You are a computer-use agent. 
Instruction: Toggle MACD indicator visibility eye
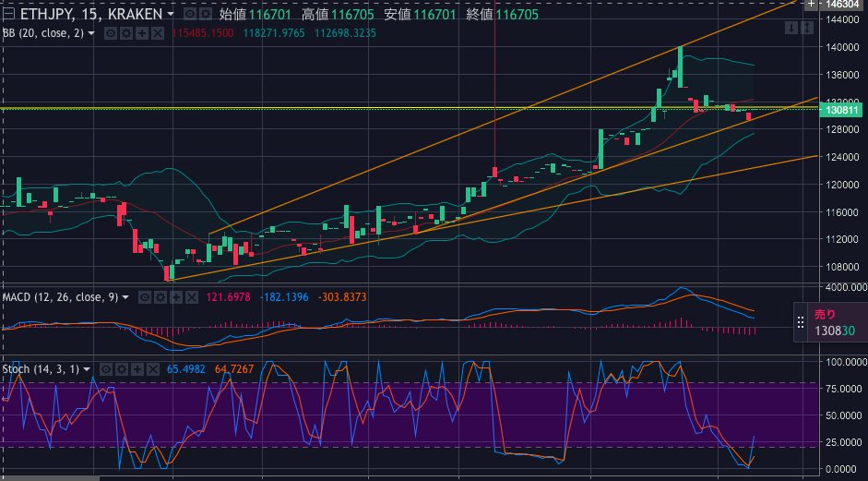(x=145, y=297)
